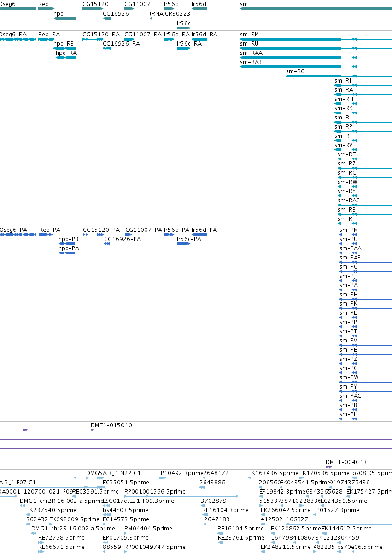Click the sm-PK protein feature
Screen dimensions: 392x554
click(366, 308)
